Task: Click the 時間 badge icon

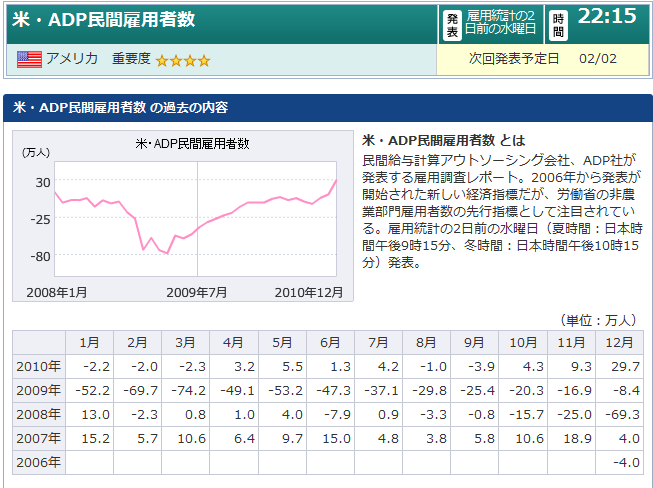Action: pos(558,25)
